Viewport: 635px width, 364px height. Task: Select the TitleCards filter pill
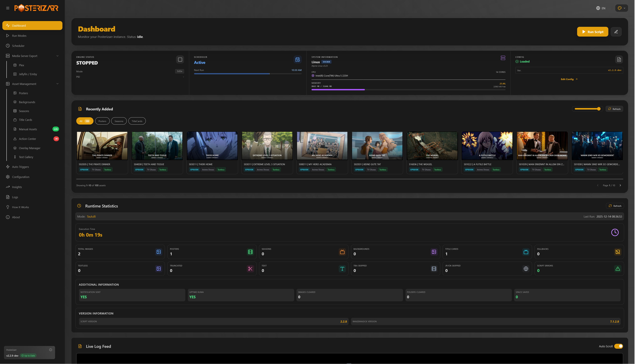tap(137, 121)
